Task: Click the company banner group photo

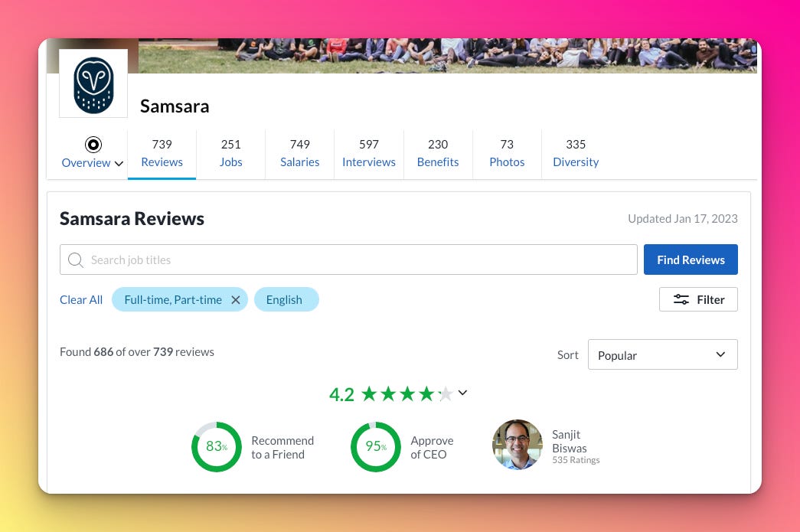Action: click(x=447, y=56)
